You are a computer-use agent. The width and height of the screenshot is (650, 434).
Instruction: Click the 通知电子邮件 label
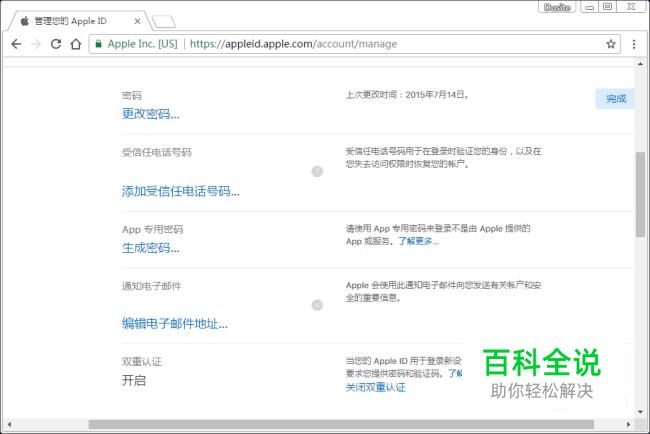tap(152, 286)
